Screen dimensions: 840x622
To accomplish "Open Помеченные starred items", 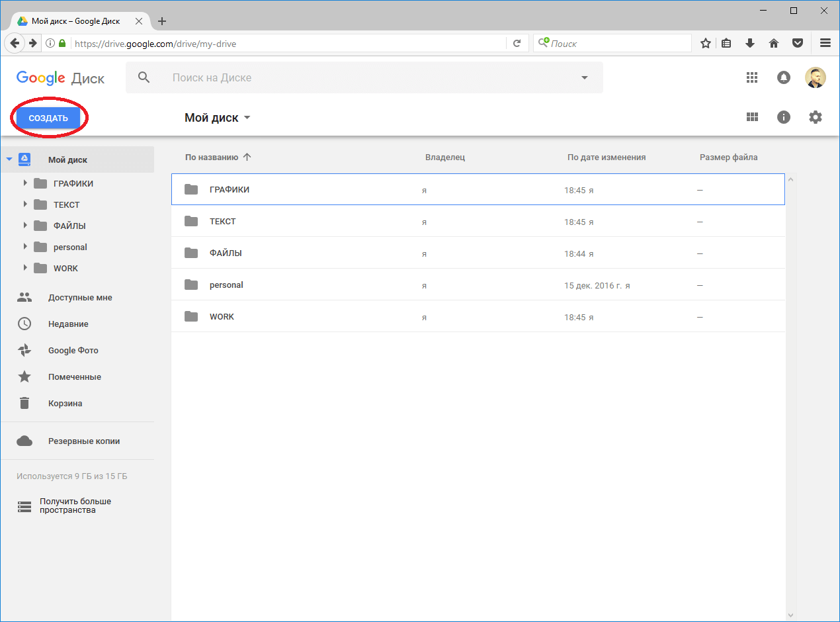I will pyautogui.click(x=74, y=377).
